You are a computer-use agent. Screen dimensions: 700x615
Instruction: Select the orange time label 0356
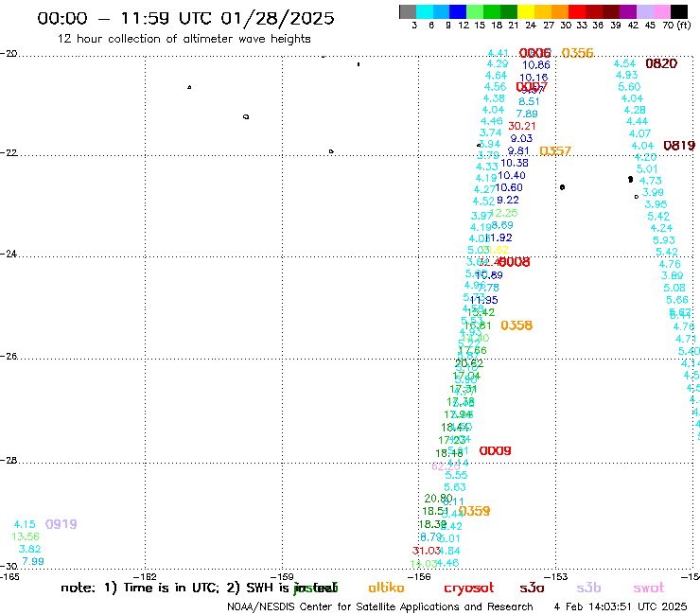[577, 53]
